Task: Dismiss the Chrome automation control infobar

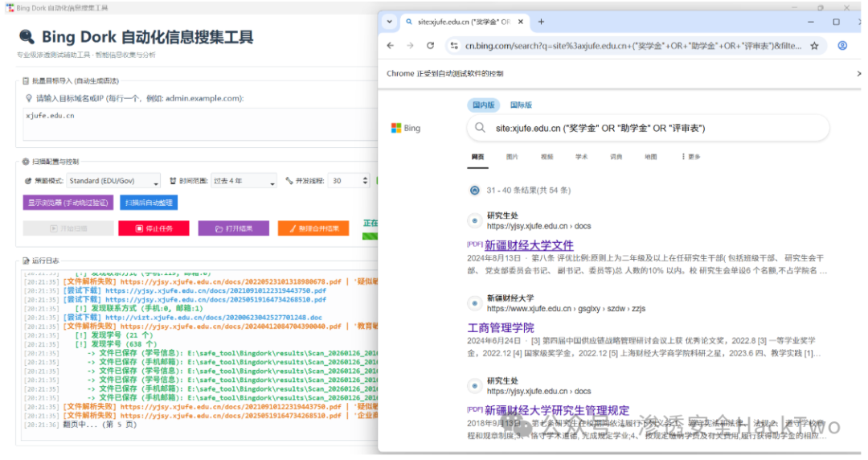Action: (x=858, y=73)
